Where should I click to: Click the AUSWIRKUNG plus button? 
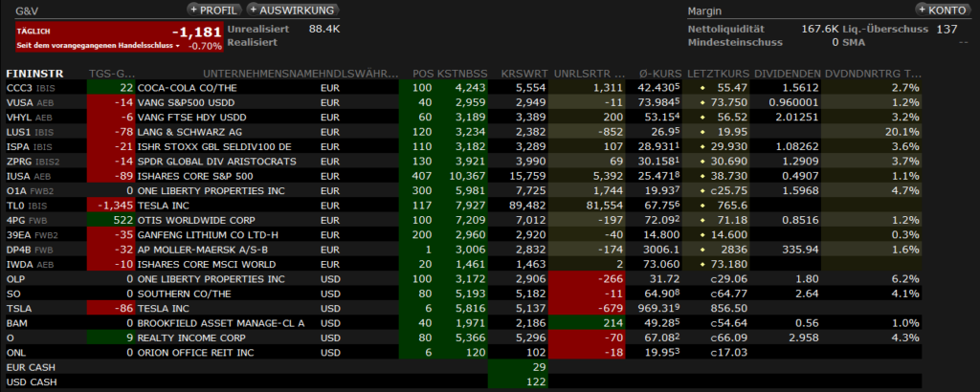pos(293,10)
